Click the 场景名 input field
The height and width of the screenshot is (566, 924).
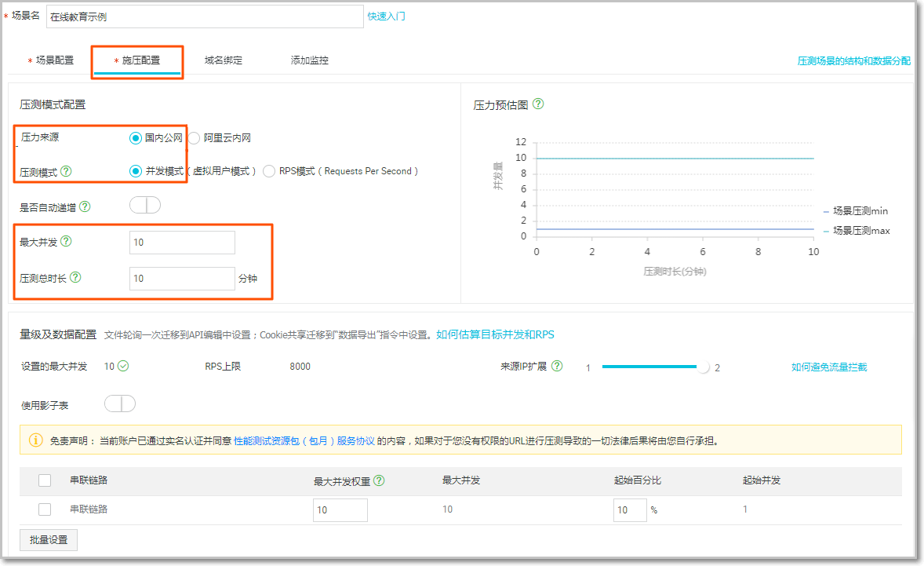(x=205, y=16)
